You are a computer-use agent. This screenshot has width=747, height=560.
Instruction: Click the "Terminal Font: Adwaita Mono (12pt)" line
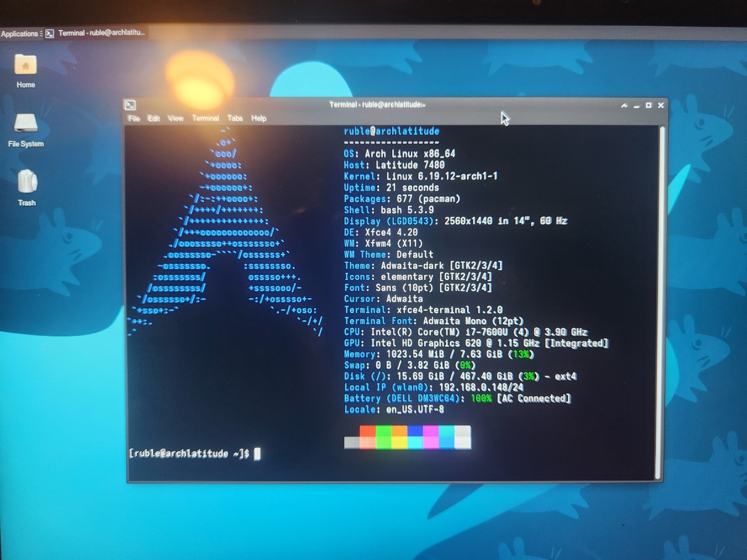click(x=434, y=321)
